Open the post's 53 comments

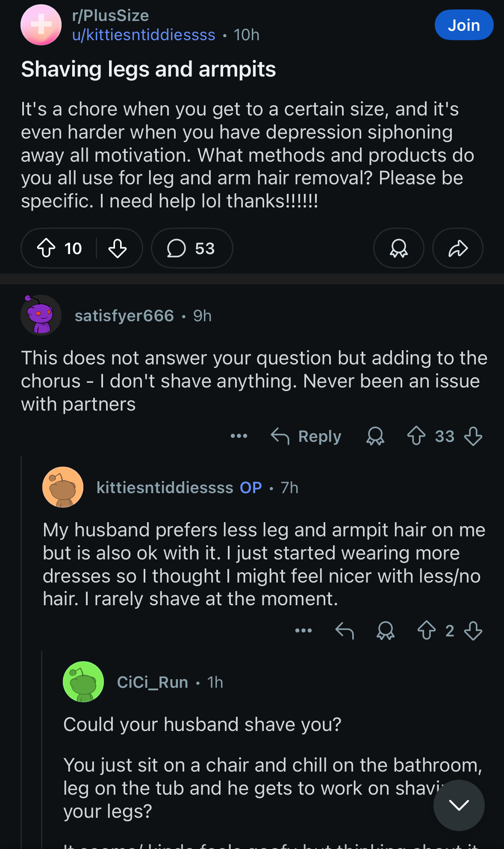[x=192, y=248]
